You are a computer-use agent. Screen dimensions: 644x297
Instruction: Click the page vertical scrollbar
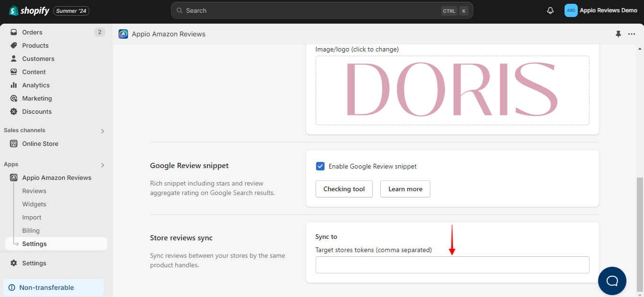coord(640,234)
